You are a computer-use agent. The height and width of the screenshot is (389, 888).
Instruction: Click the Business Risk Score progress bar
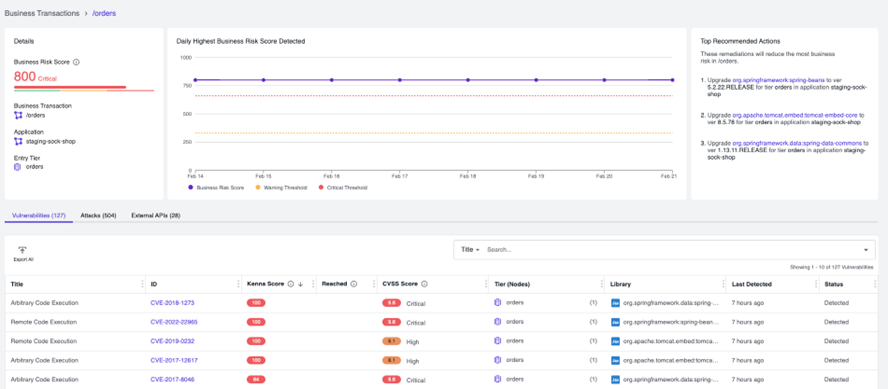click(x=84, y=88)
